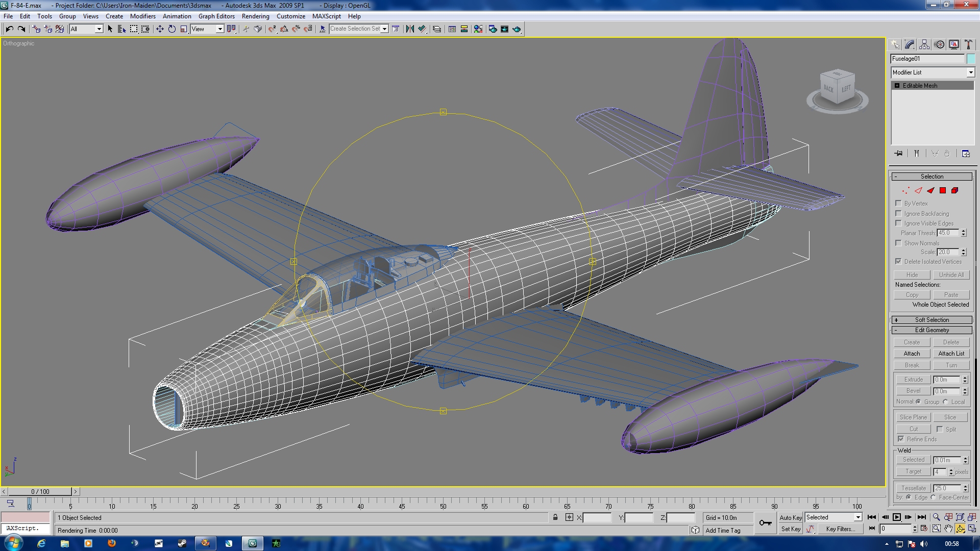980x551 pixels.
Task: Choose Polygon sub-object selection level
Action: (x=943, y=190)
